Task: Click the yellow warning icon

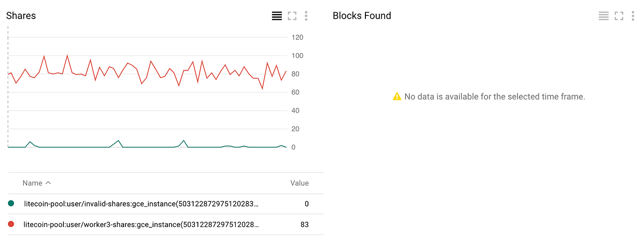Action: pyautogui.click(x=397, y=97)
